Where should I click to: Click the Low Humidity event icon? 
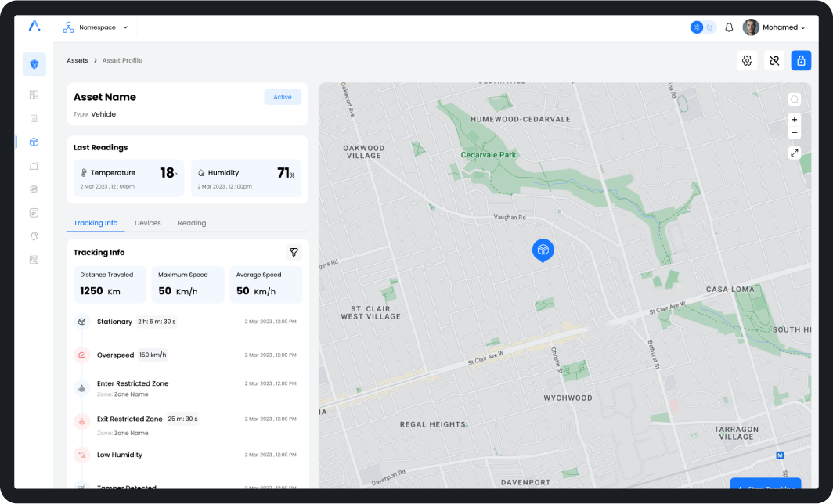(81, 455)
